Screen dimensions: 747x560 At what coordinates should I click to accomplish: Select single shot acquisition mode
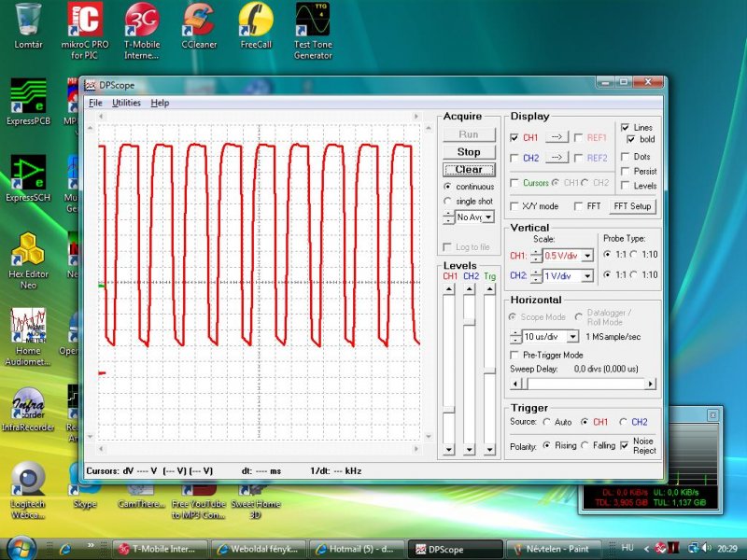coord(447,201)
